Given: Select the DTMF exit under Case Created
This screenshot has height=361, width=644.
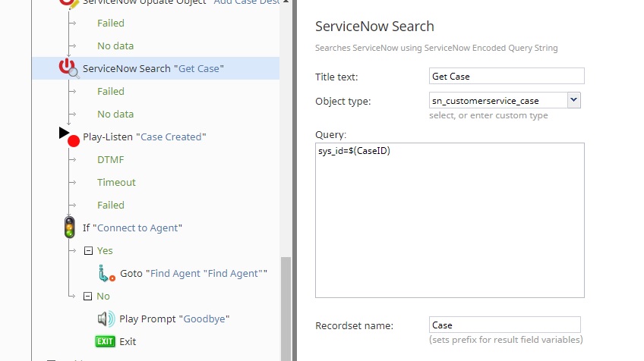Looking at the screenshot, I should click(x=110, y=159).
